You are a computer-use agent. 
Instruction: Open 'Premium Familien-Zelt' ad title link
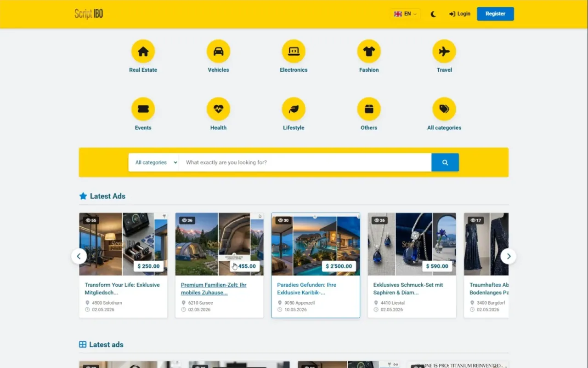pos(214,288)
